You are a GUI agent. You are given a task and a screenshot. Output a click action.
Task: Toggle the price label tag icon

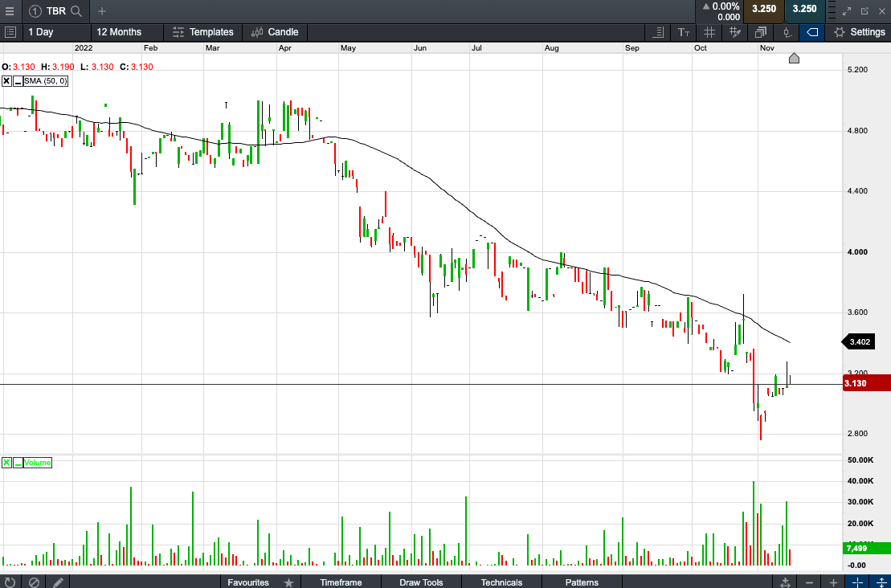(811, 32)
